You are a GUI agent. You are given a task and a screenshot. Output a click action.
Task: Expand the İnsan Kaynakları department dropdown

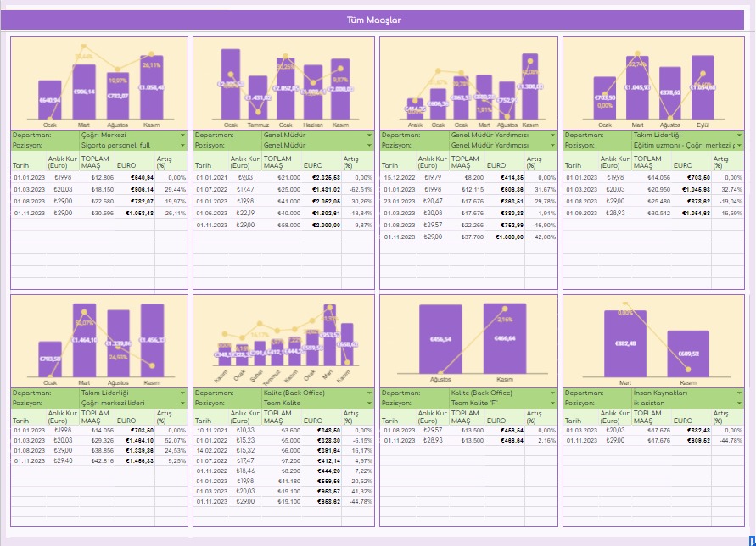tap(739, 393)
